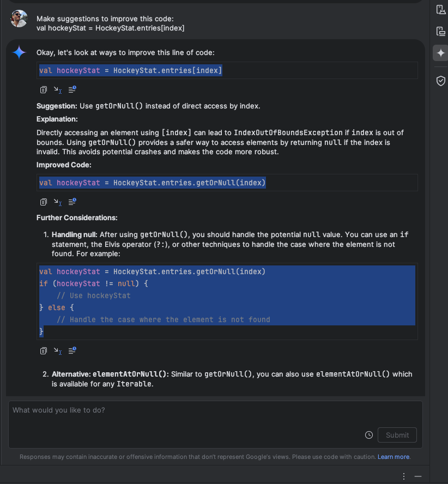The height and width of the screenshot is (484, 448).
Task: Click the user avatar next to the prompt
Action: (x=19, y=18)
